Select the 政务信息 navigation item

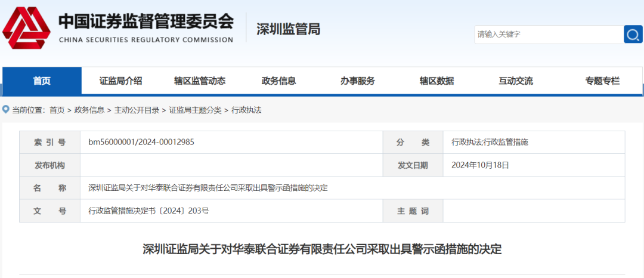point(279,81)
